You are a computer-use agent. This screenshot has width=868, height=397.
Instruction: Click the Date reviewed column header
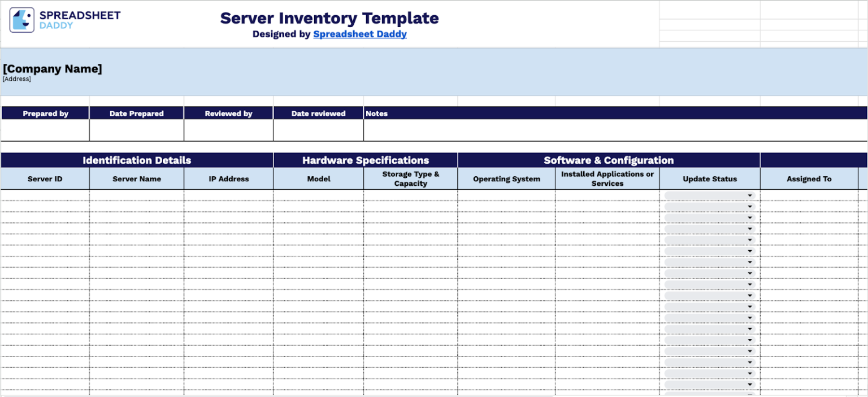click(x=318, y=113)
